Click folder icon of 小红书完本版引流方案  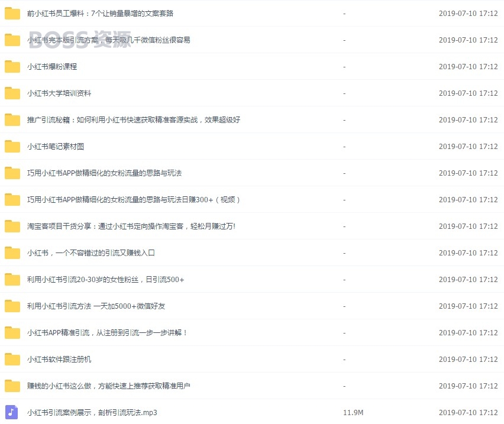pos(12,40)
